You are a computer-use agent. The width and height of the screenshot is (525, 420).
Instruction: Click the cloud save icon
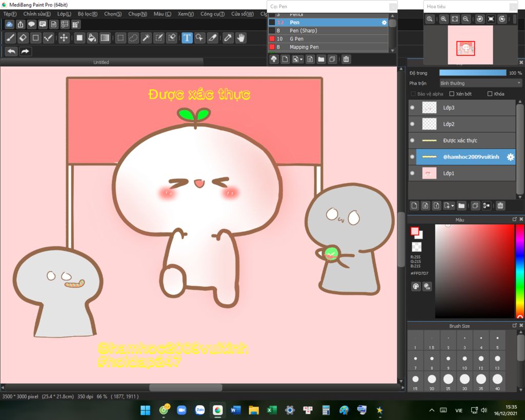pos(9,24)
